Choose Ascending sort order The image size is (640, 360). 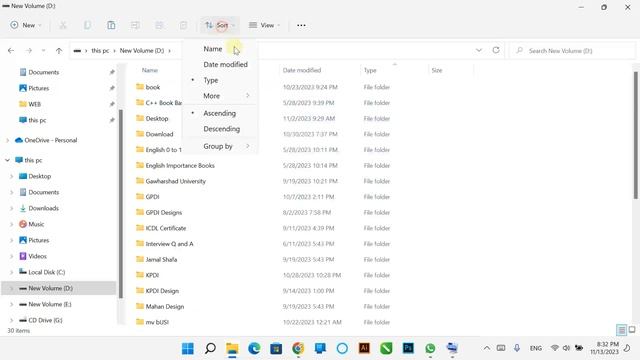tap(220, 113)
